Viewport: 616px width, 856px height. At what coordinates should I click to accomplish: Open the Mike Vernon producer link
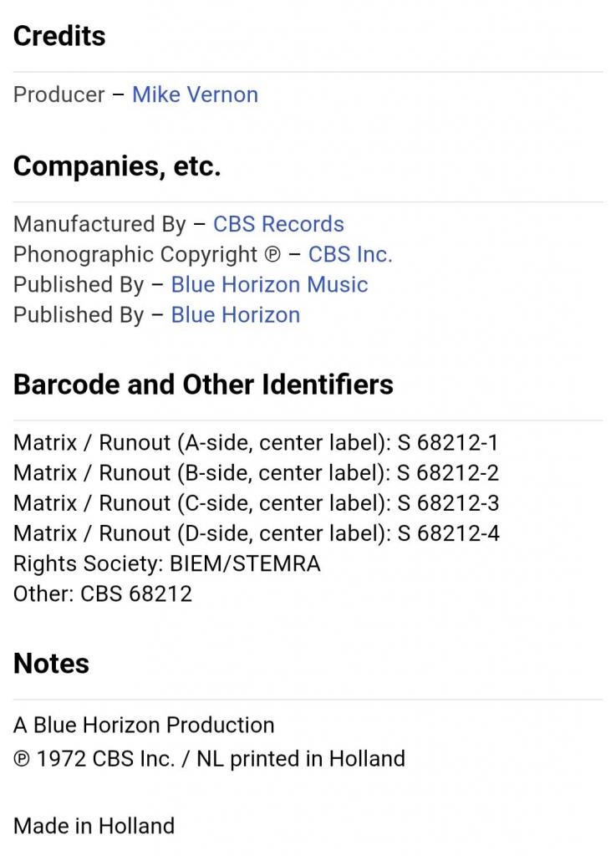point(195,94)
